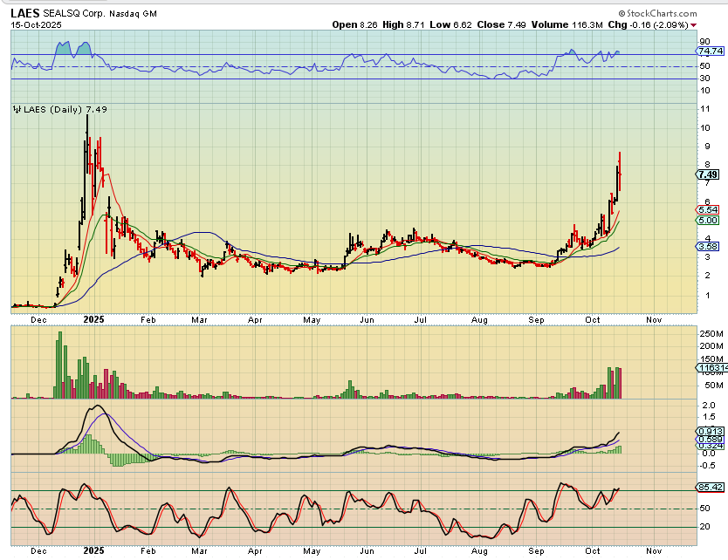Click the latest red candlestick near 7.49

pos(620,171)
